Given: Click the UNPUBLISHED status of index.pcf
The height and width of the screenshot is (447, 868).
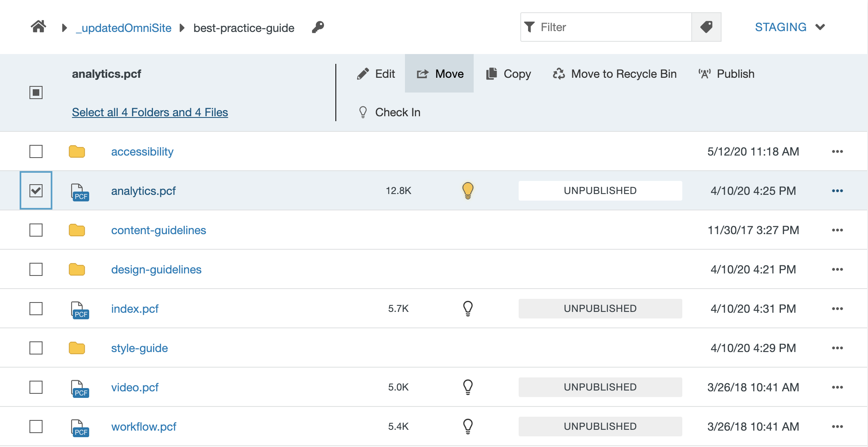Looking at the screenshot, I should [x=600, y=309].
